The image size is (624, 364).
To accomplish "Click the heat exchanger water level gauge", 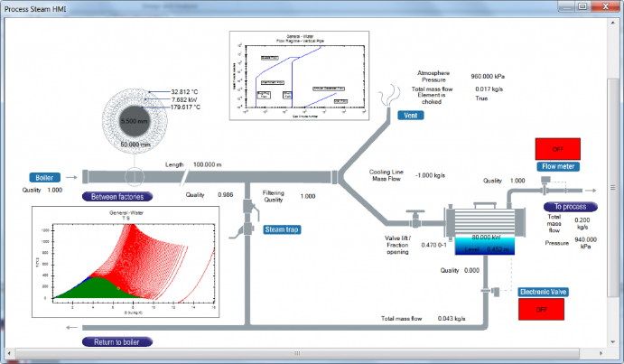I will coord(484,246).
